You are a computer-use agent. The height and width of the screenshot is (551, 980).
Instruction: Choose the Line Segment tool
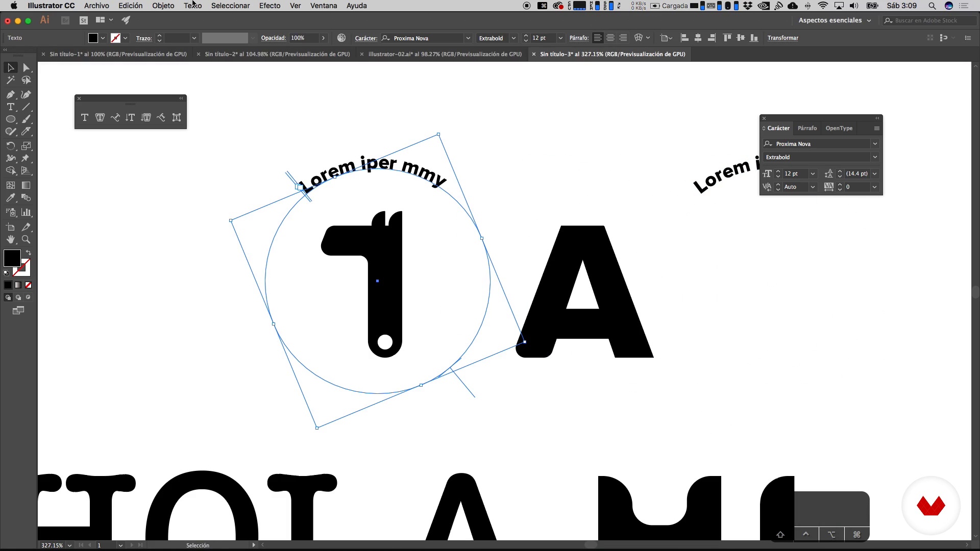point(27,107)
